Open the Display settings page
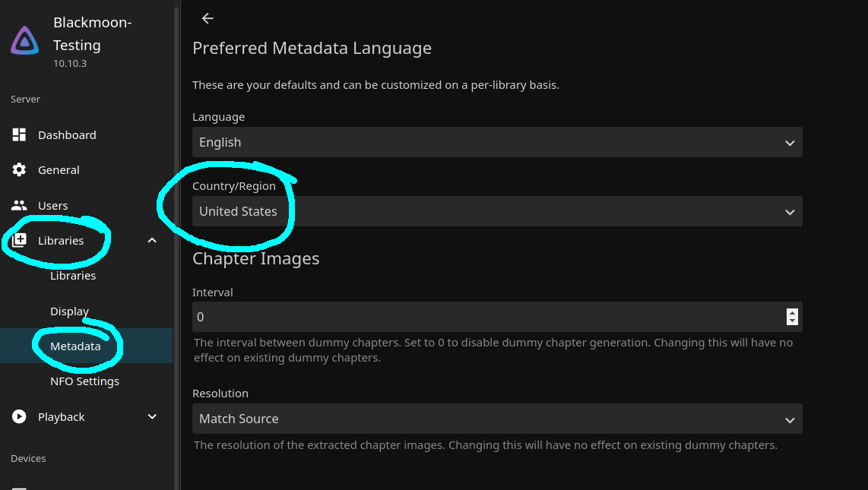Screen dimensions: 868x490 70,311
